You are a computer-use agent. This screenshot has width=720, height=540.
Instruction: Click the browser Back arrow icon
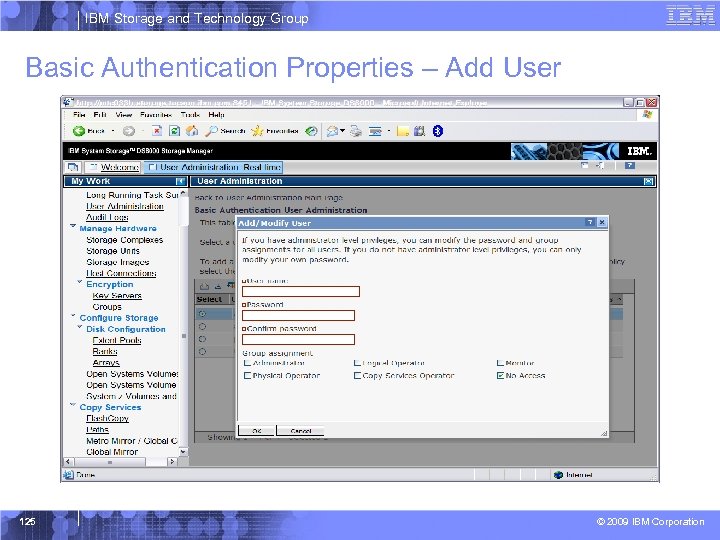click(x=79, y=131)
